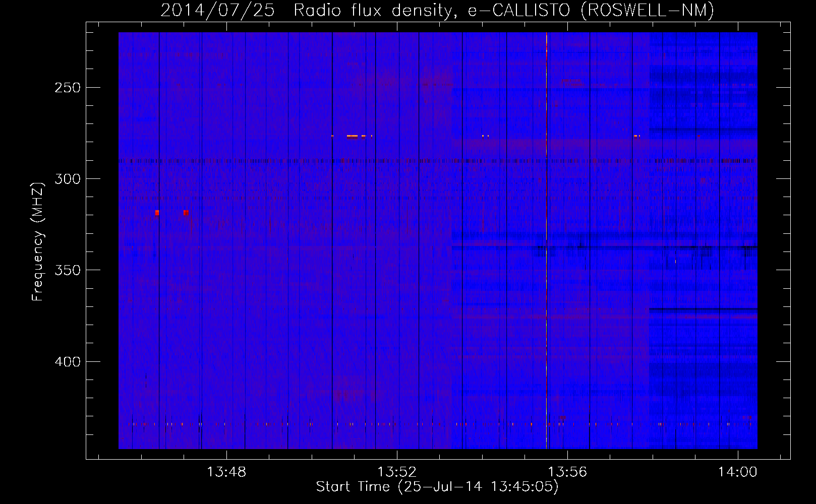Click the second red burst square near 320 MHz
This screenshot has height=504, width=816.
(x=186, y=213)
